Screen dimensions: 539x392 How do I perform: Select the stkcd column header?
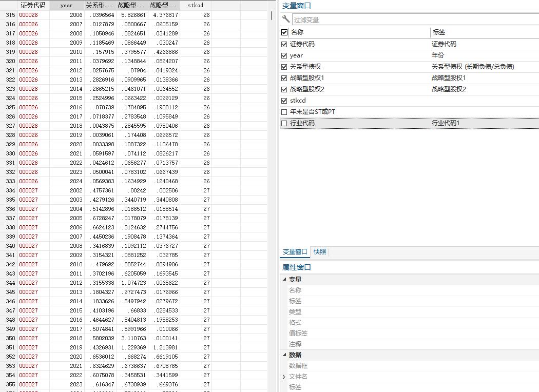[195, 6]
